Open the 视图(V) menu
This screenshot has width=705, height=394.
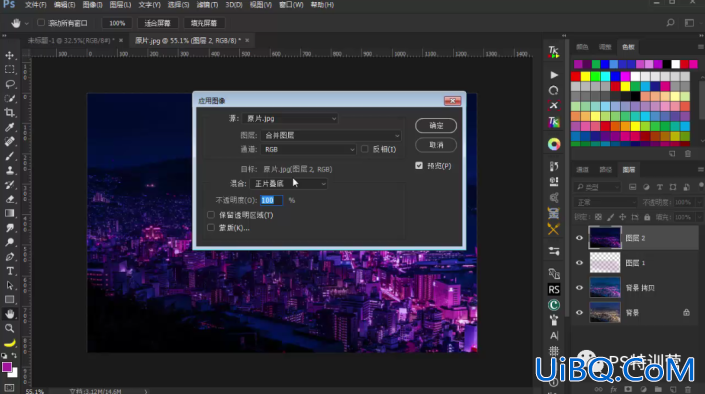(x=261, y=4)
